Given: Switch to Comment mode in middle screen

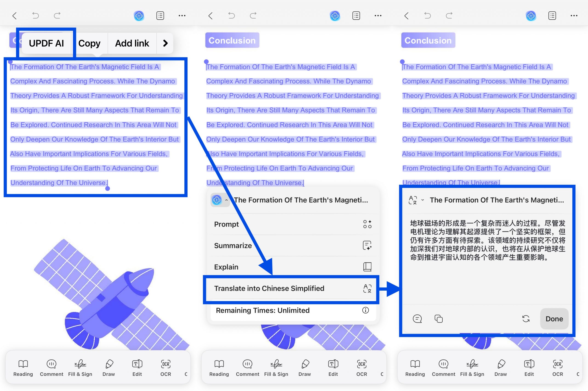Looking at the screenshot, I should (248, 368).
